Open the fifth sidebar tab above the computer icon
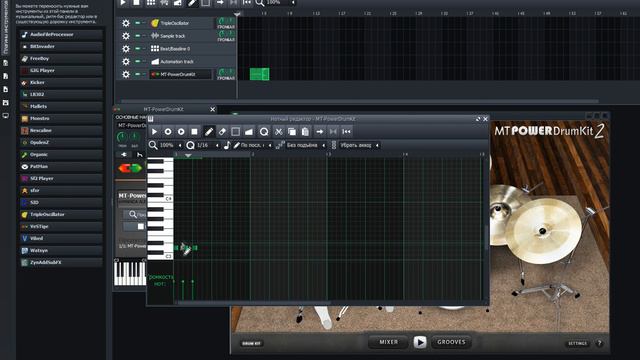 (x=6, y=102)
